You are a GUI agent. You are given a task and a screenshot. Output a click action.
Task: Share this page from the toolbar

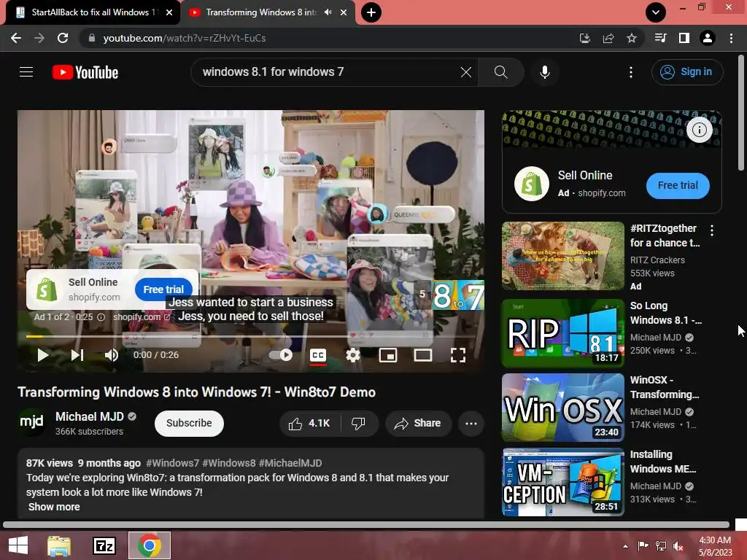[x=608, y=38]
